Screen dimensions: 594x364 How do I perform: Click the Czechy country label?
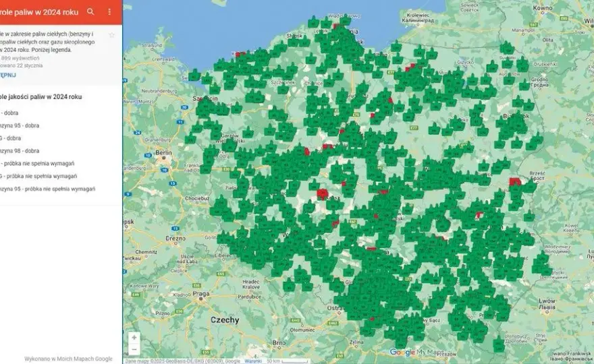[225, 320]
